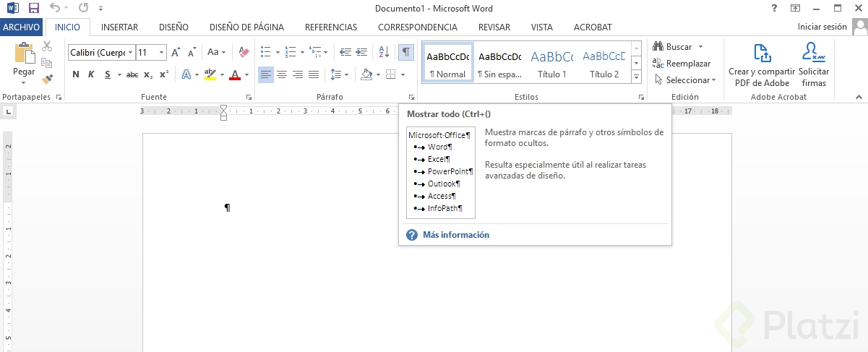Viewport: 868px width, 352px height.
Task: Click Iniciar sesión link
Action: click(x=822, y=27)
